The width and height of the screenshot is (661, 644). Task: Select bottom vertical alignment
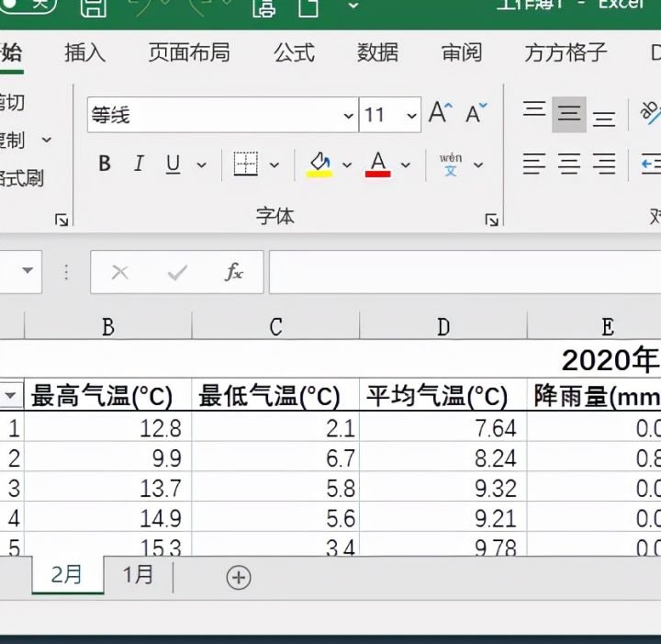pyautogui.click(x=604, y=119)
